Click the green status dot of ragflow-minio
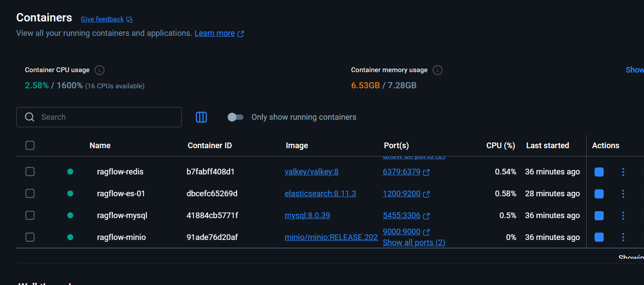The height and width of the screenshot is (285, 644). pos(70,237)
